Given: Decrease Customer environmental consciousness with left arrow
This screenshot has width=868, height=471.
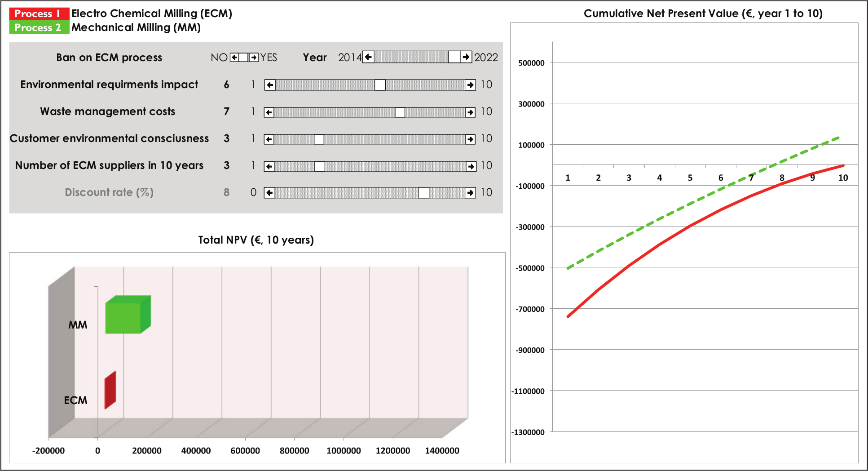Looking at the screenshot, I should pyautogui.click(x=269, y=139).
